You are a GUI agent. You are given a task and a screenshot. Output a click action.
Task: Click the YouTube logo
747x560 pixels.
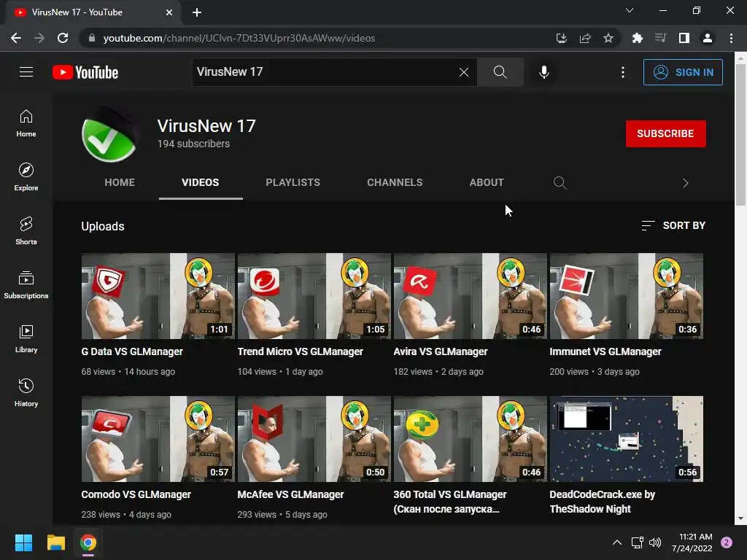85,72
